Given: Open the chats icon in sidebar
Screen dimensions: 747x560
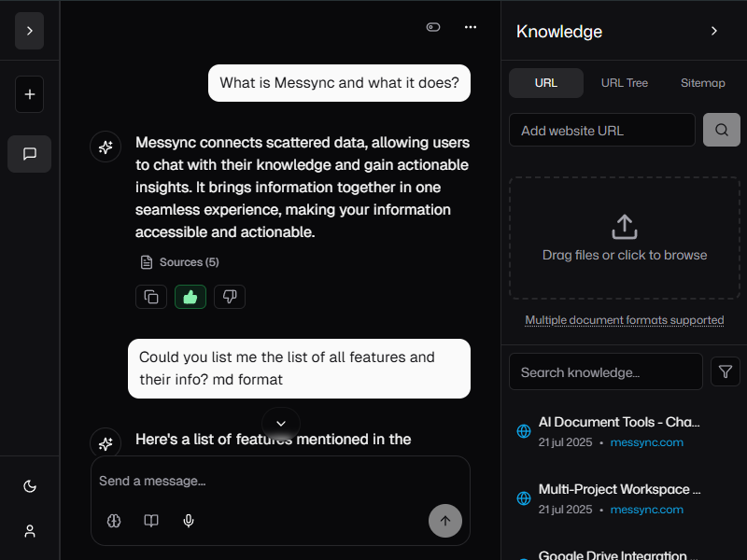Looking at the screenshot, I should 30,154.
